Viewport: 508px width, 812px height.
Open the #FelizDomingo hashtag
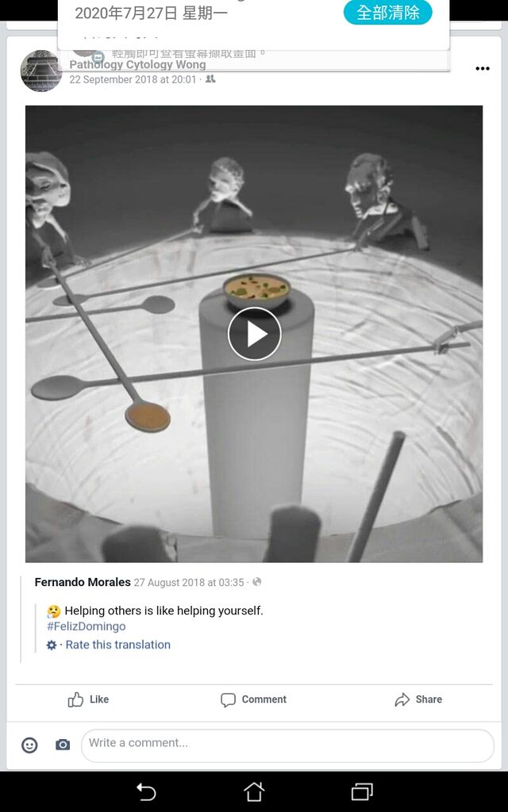(86, 626)
